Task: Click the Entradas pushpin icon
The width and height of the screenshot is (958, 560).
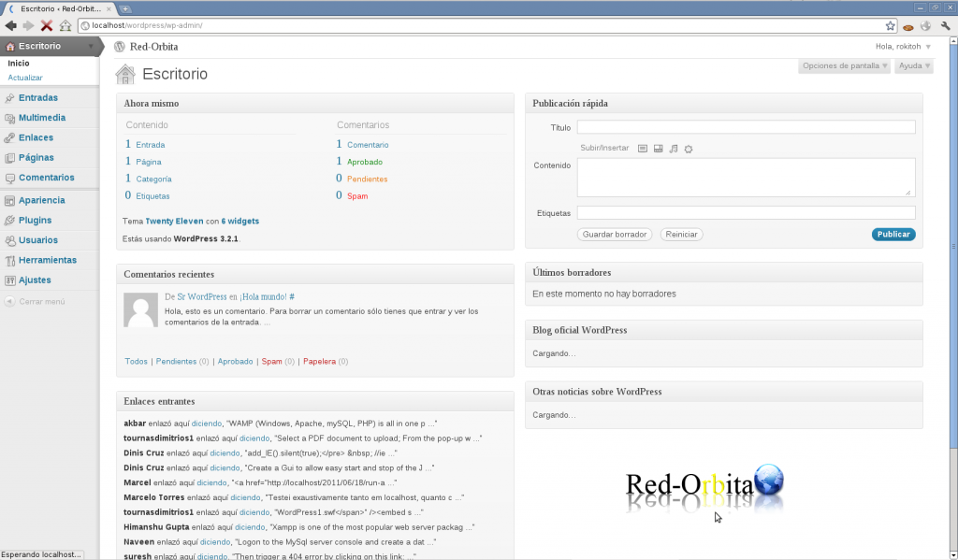Action: (9, 98)
